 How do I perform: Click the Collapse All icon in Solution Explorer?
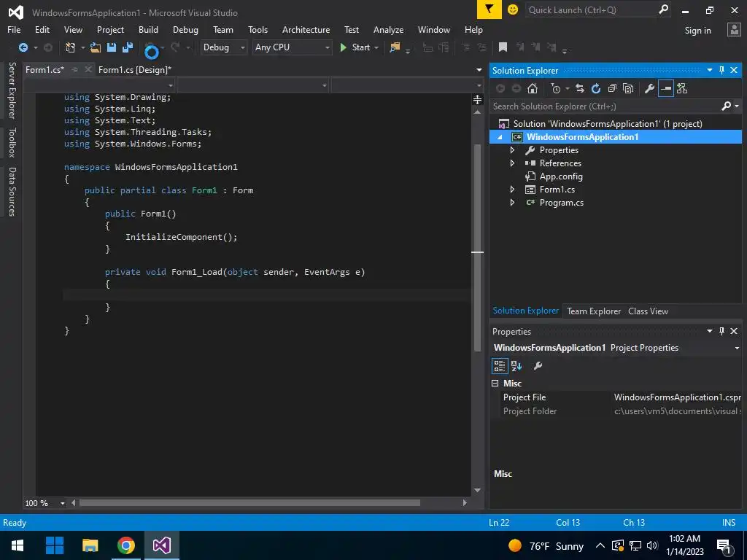612,88
